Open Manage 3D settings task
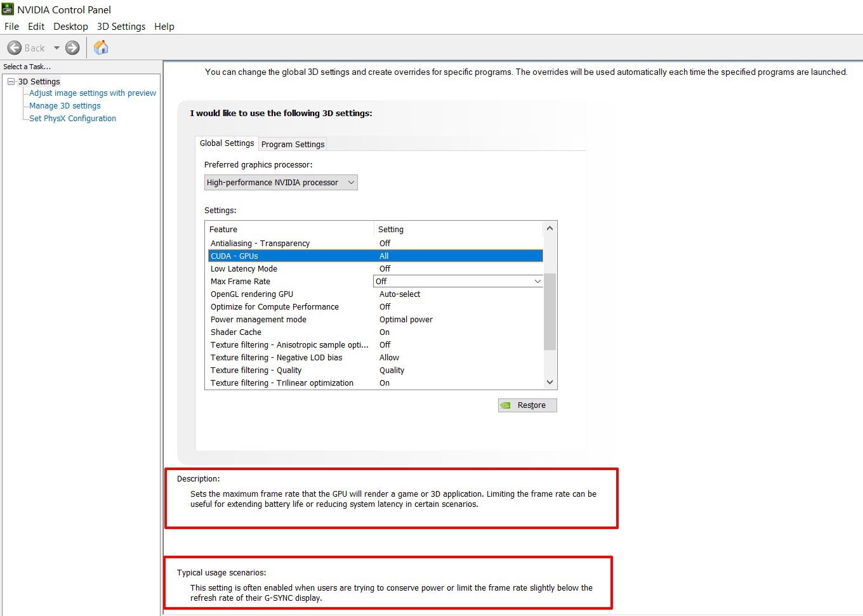Screen dimensions: 863x616 tap(65, 106)
